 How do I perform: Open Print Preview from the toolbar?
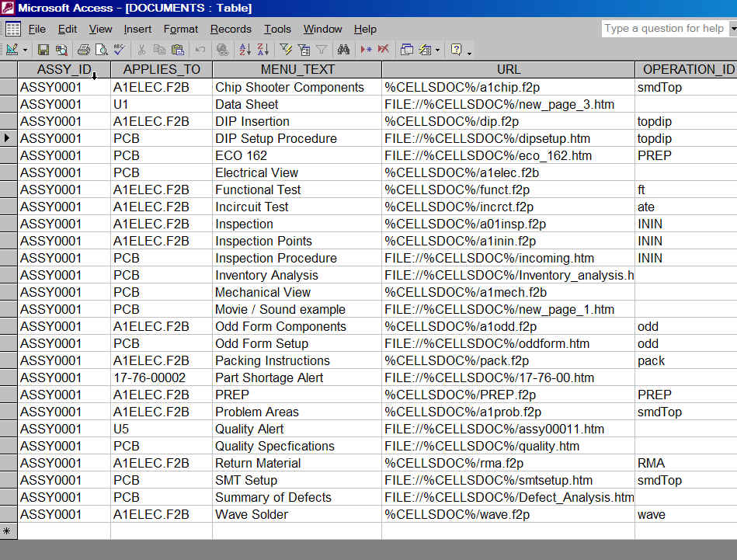(102, 50)
